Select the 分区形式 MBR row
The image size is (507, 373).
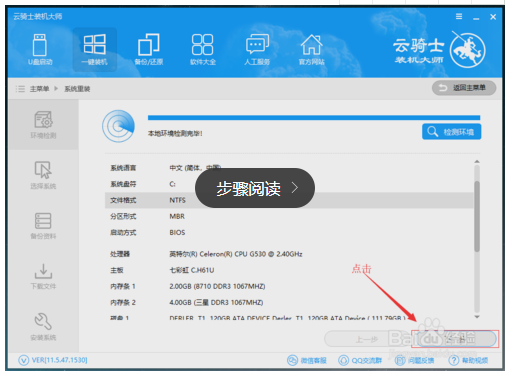coord(289,216)
